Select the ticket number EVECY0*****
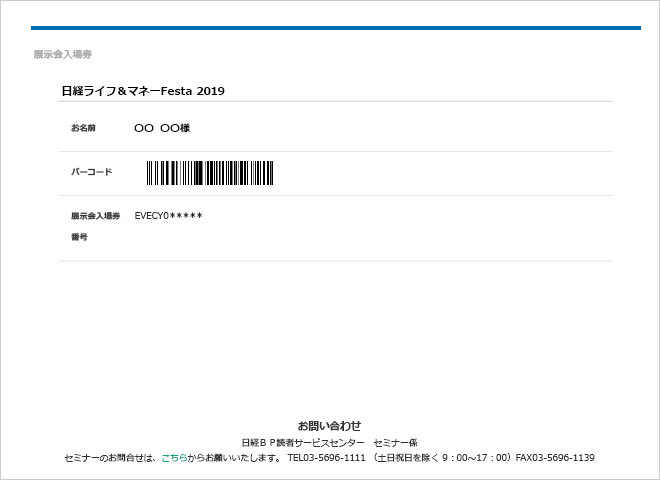660x480 pixels. pos(168,216)
